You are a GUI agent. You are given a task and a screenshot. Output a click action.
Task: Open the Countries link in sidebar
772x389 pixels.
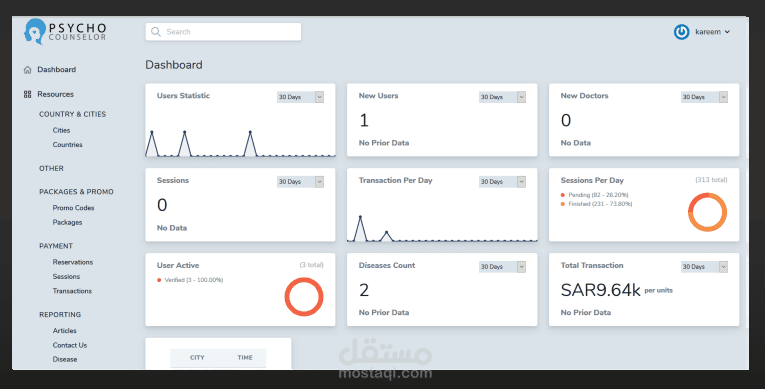[x=67, y=145]
